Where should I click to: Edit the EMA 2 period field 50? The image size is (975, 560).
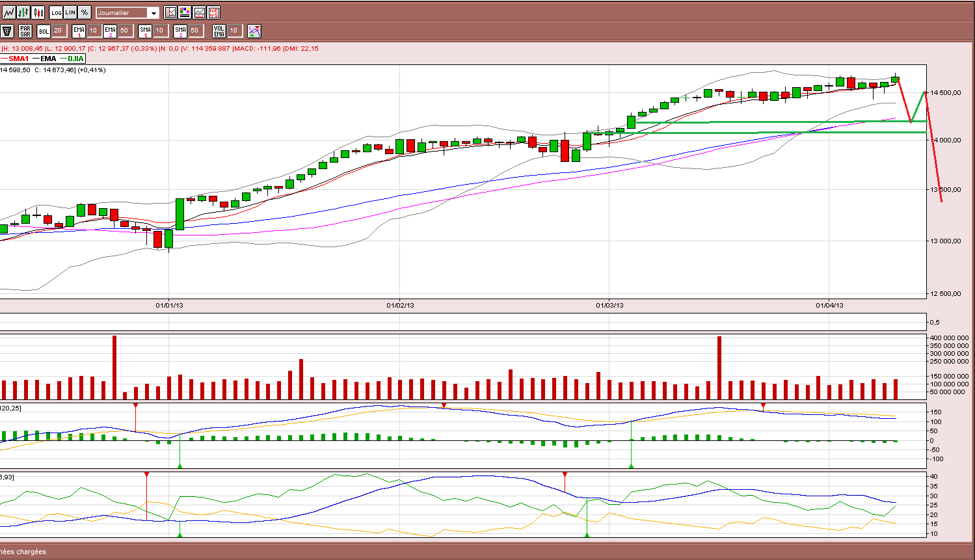point(125,31)
